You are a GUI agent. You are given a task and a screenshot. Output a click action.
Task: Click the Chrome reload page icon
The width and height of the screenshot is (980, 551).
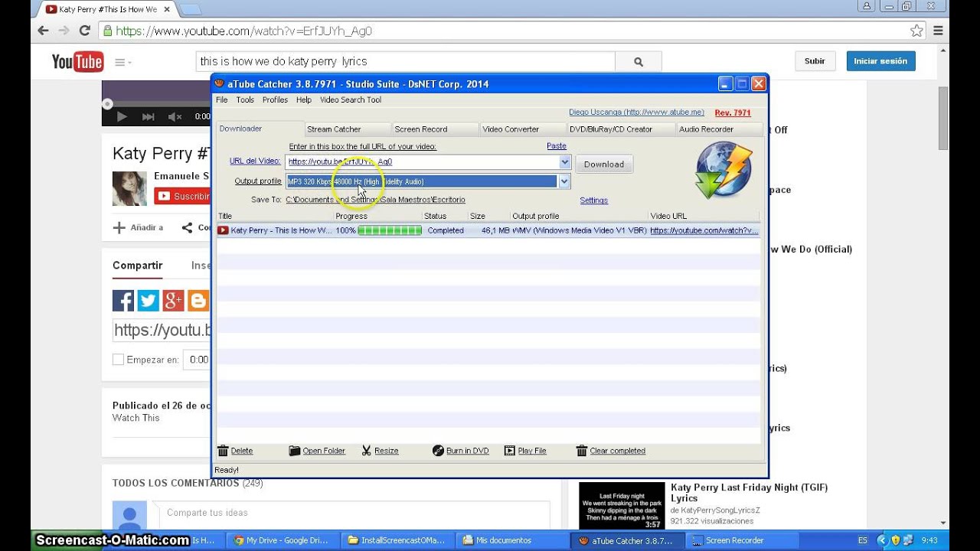click(x=84, y=31)
